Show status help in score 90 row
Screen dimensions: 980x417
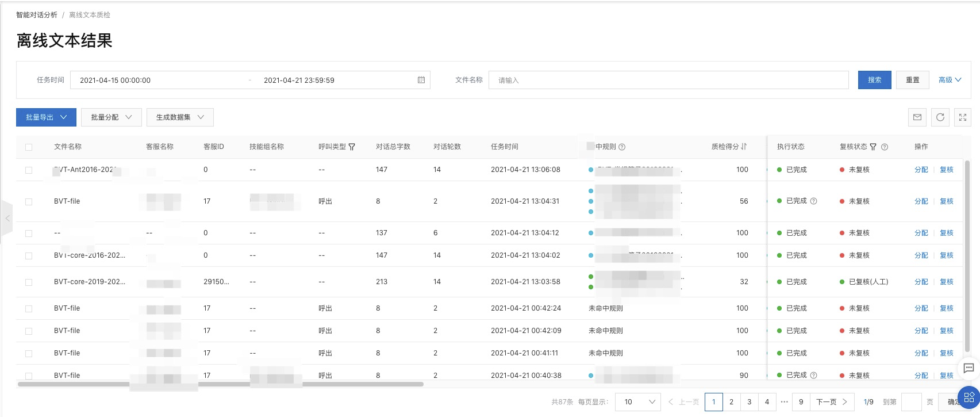[813, 375]
